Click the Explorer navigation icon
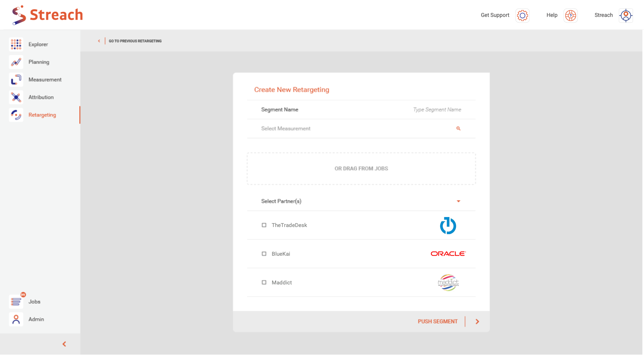This screenshot has height=356, width=644. [x=16, y=44]
